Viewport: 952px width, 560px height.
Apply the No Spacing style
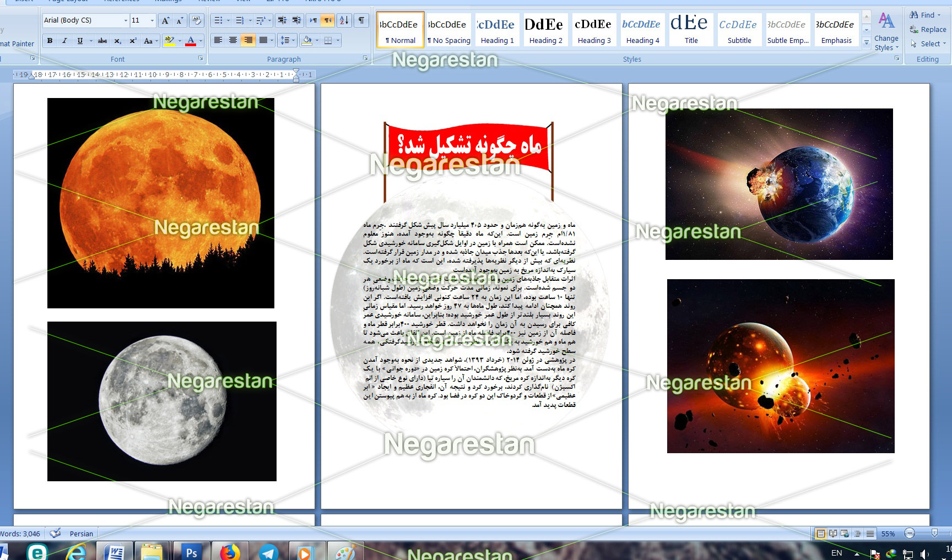click(448, 30)
